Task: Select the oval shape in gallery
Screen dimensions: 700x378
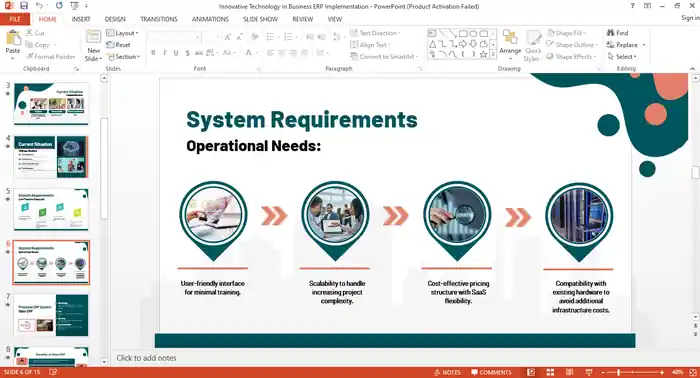Action: (x=473, y=33)
